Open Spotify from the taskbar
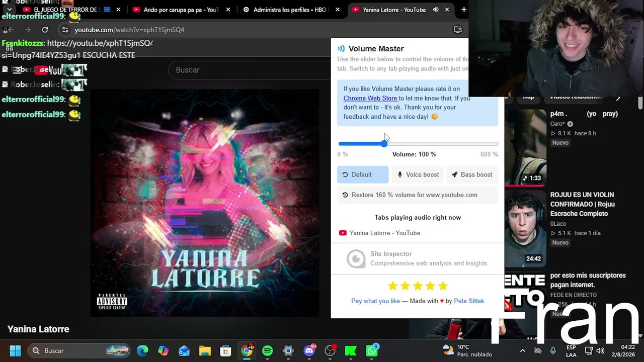The image size is (644, 362). [267, 350]
